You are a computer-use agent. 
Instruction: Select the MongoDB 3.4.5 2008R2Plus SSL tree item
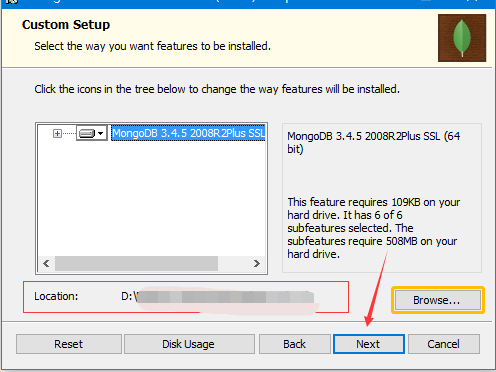(x=188, y=133)
